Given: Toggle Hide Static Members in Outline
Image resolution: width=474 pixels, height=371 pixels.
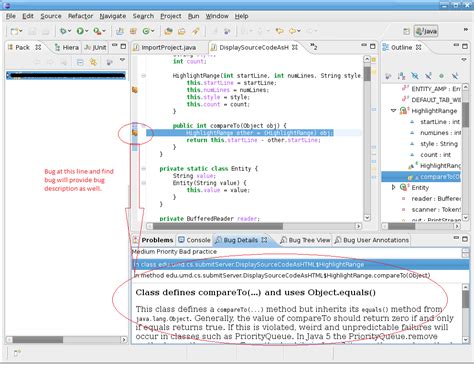Looking at the screenshot, I should pos(428,76).
